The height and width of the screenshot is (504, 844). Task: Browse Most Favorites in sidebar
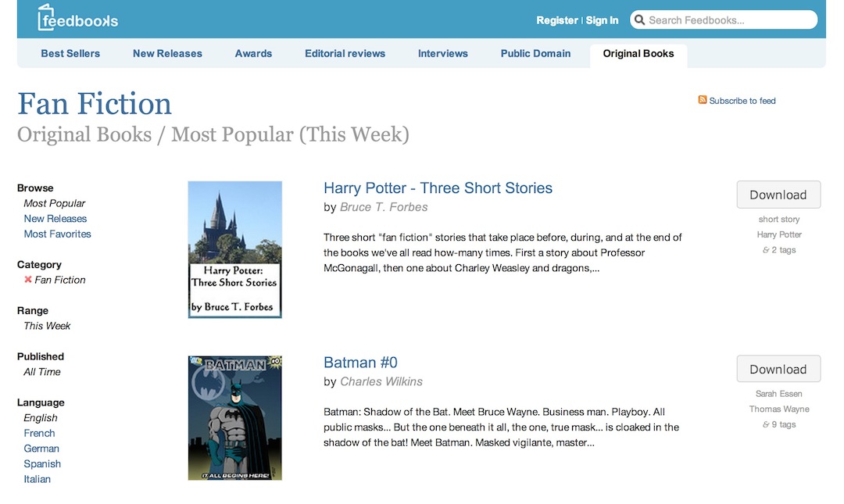coord(58,234)
